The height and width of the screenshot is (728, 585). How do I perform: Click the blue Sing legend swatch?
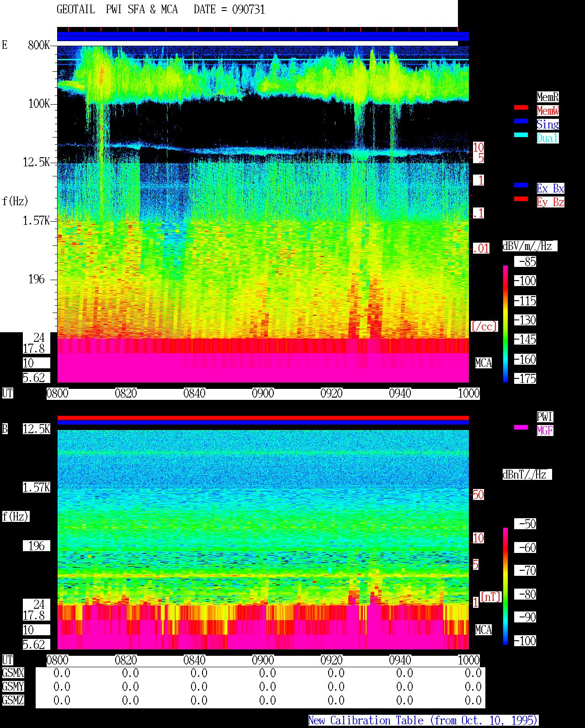521,121
